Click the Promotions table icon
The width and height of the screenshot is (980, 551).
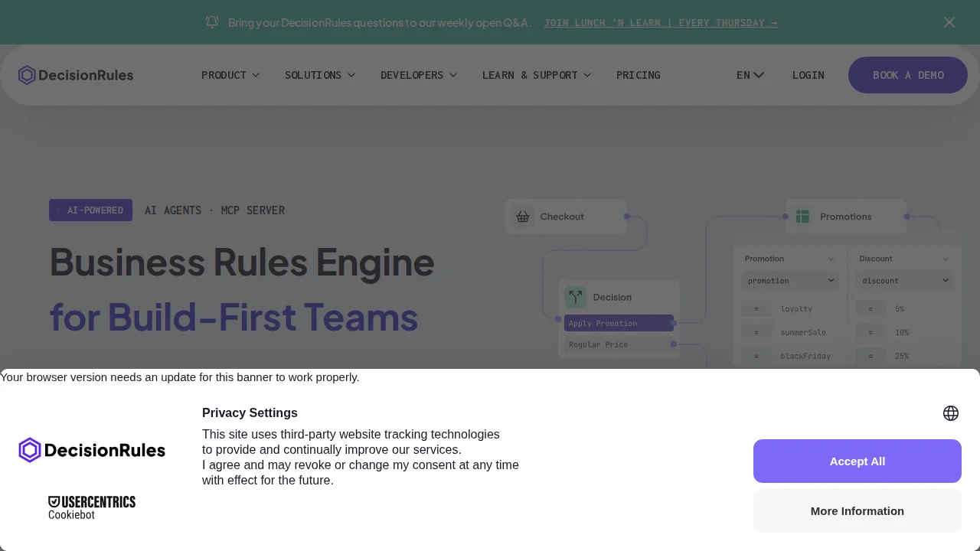coord(802,217)
